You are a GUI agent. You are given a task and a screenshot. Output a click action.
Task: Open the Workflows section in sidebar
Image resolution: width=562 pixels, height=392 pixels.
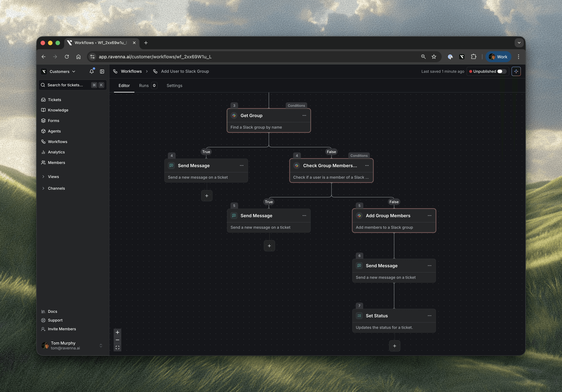(x=58, y=141)
